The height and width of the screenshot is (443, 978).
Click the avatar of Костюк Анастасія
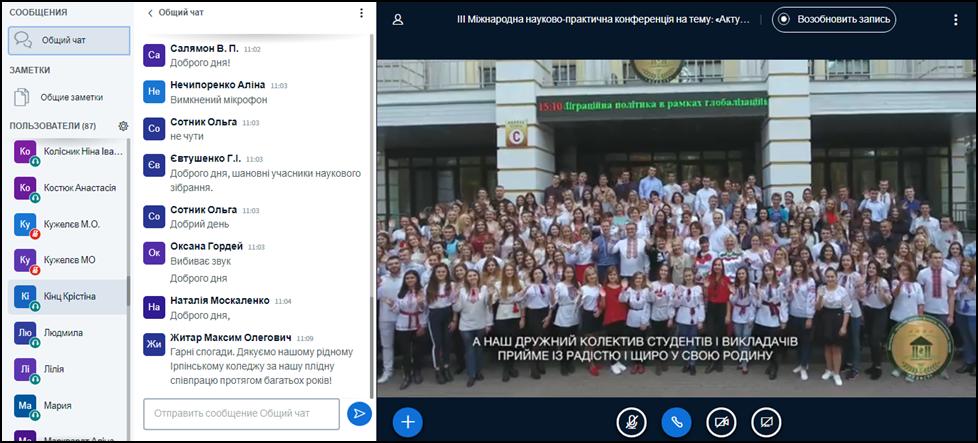tap(25, 188)
